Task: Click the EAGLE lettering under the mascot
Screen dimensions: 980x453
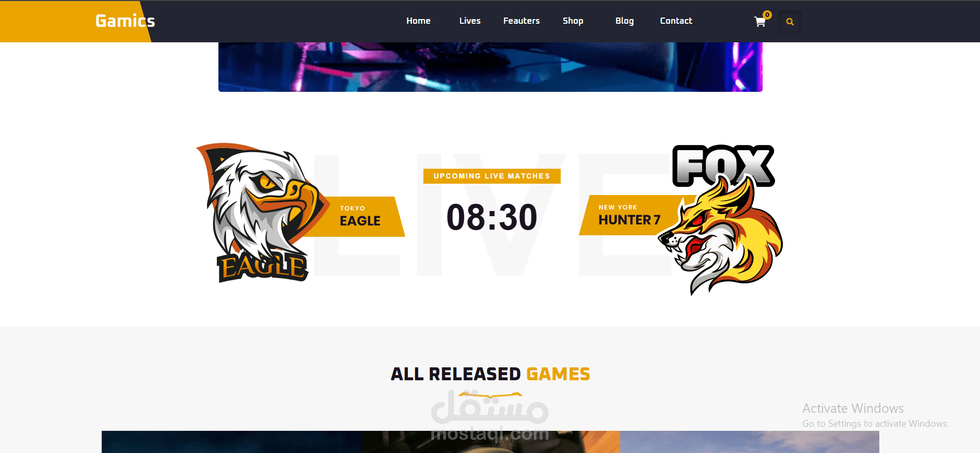Action: click(263, 266)
